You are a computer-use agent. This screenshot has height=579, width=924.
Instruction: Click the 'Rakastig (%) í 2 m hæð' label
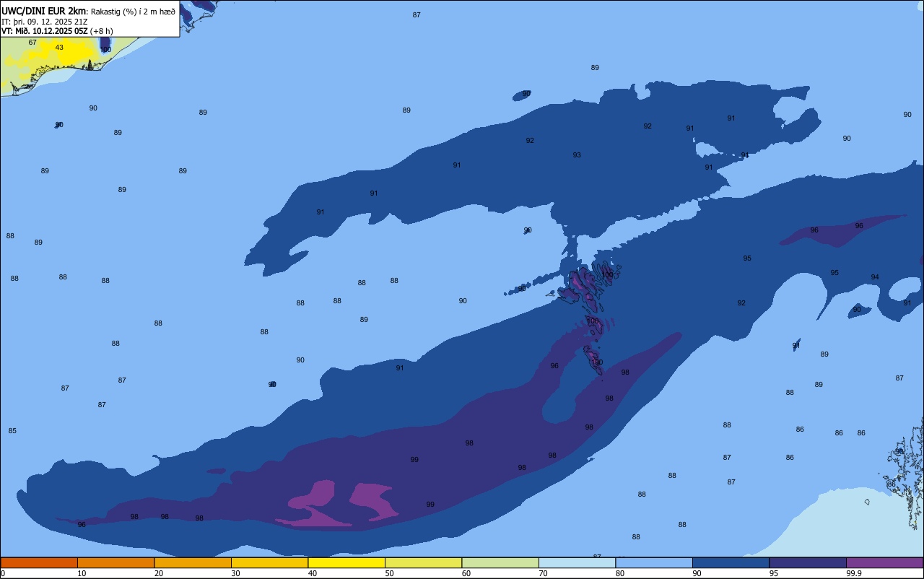(x=132, y=12)
